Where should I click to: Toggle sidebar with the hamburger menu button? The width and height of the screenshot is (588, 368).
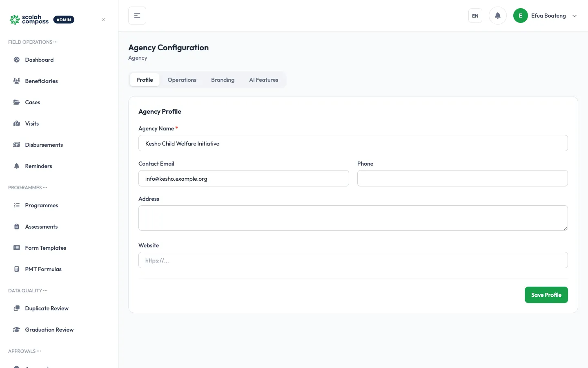click(x=137, y=16)
